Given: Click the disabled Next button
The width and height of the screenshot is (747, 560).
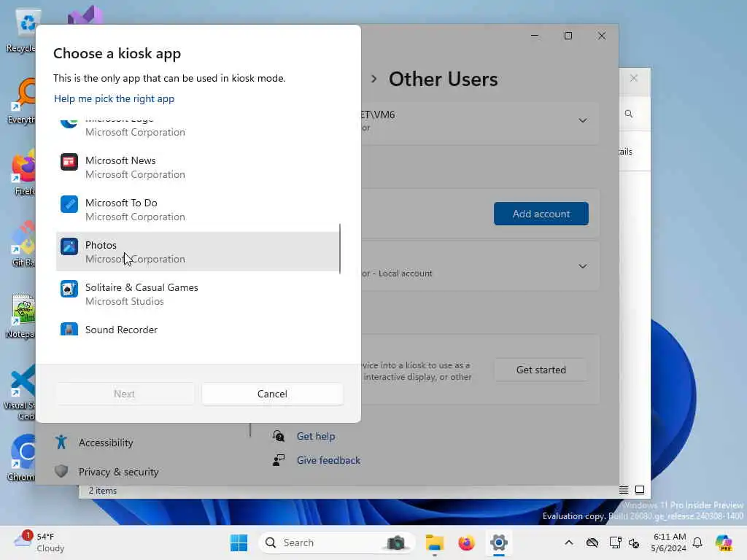Looking at the screenshot, I should point(124,394).
